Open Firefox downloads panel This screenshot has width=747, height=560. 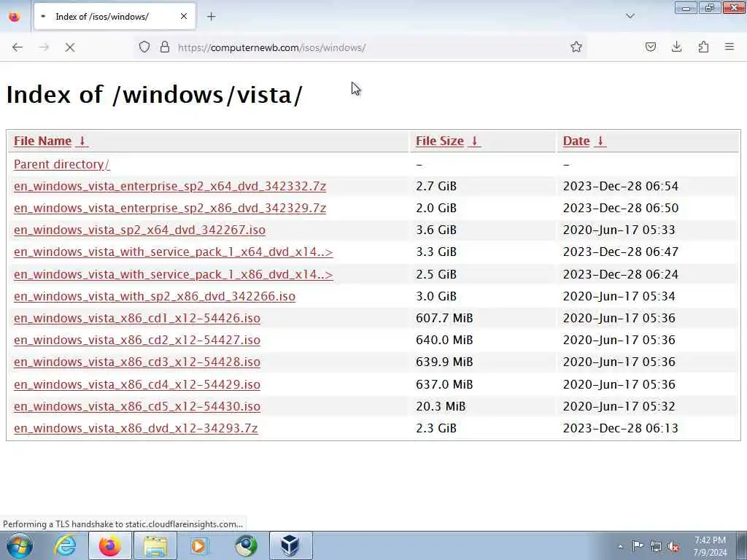[676, 47]
